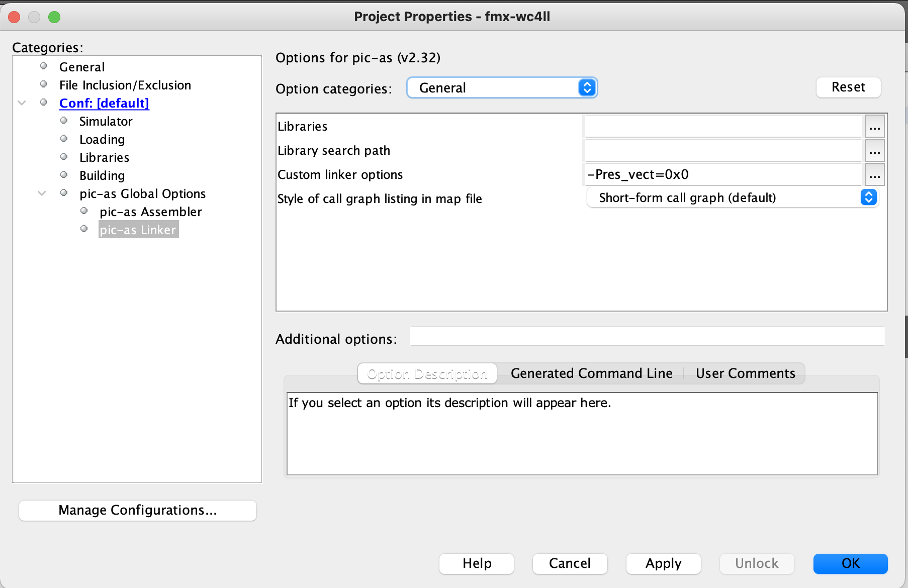
Task: Click into the Additional options field
Action: click(647, 336)
